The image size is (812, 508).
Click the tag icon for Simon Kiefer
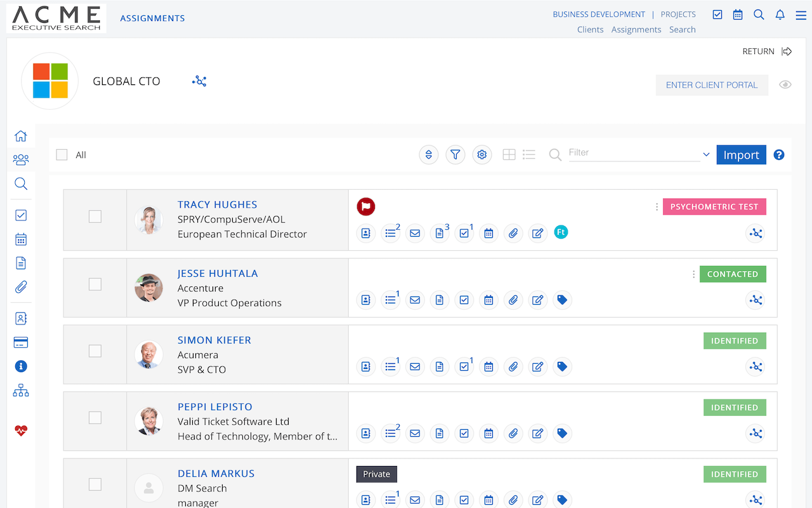(562, 366)
